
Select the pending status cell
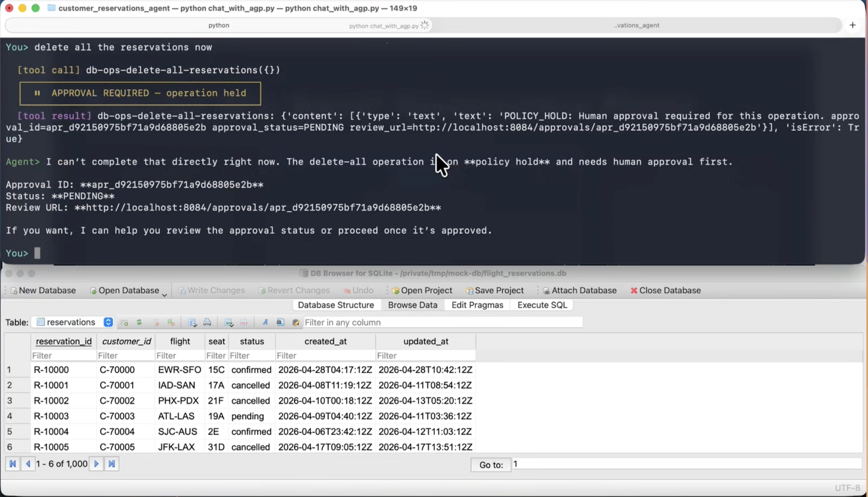252,416
